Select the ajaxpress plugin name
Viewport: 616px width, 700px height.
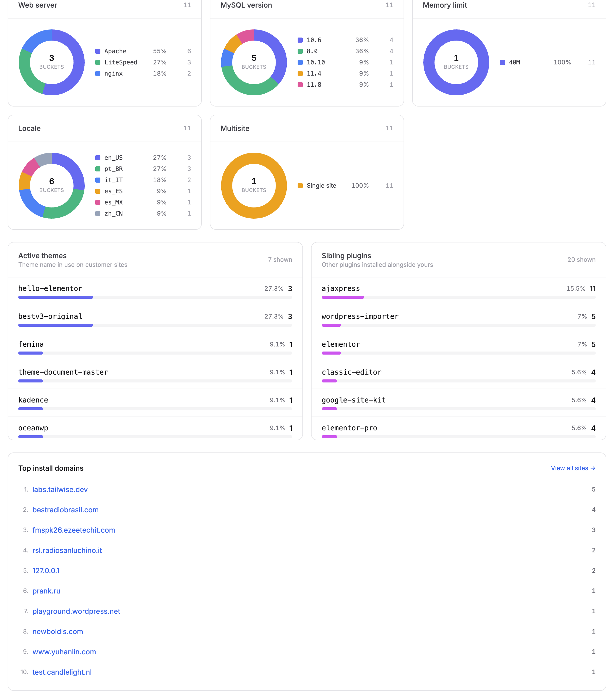[341, 288]
